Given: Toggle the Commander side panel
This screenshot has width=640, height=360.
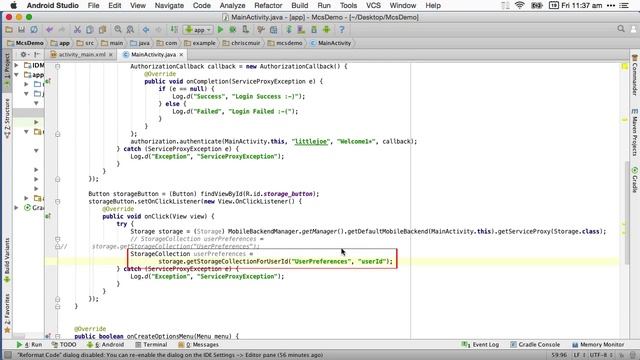Looking at the screenshot, I should [x=635, y=76].
